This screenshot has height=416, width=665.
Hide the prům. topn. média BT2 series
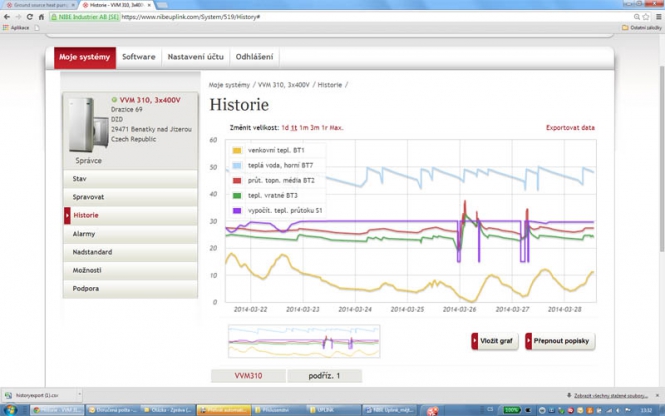(x=237, y=181)
